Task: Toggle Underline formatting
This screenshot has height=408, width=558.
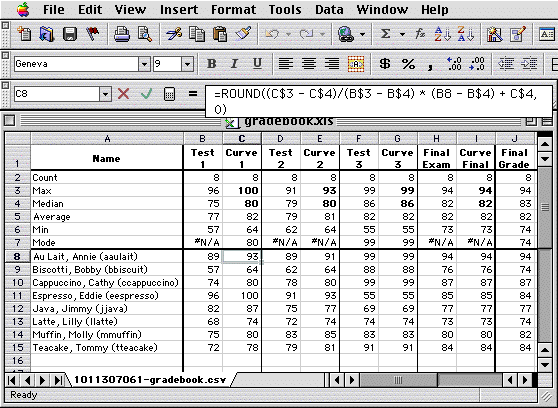Action: [x=257, y=64]
